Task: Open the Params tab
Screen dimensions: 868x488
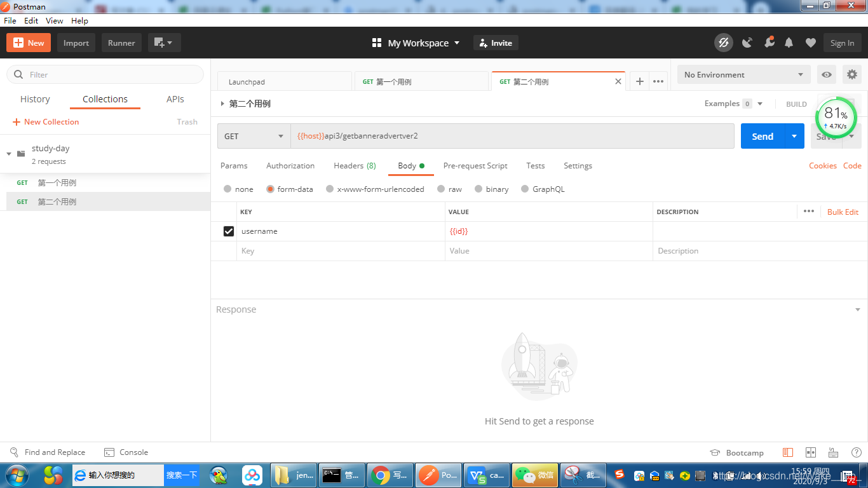Action: pyautogui.click(x=234, y=166)
